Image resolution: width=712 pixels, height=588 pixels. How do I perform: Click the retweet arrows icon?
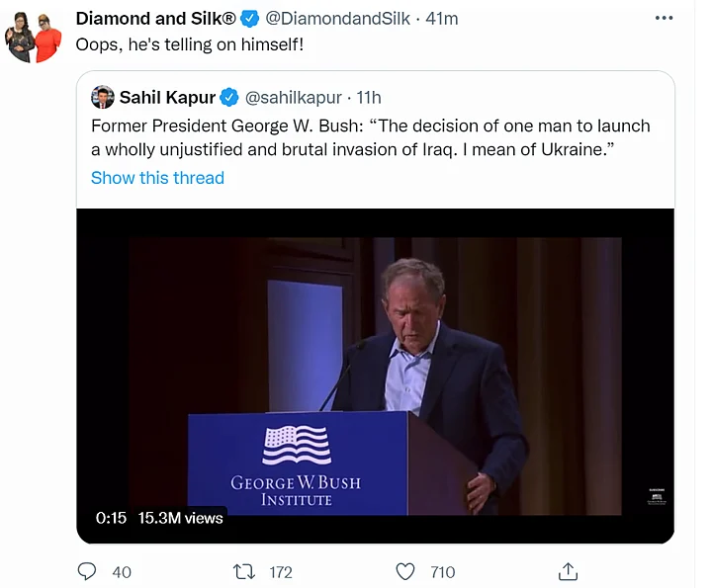tap(243, 571)
